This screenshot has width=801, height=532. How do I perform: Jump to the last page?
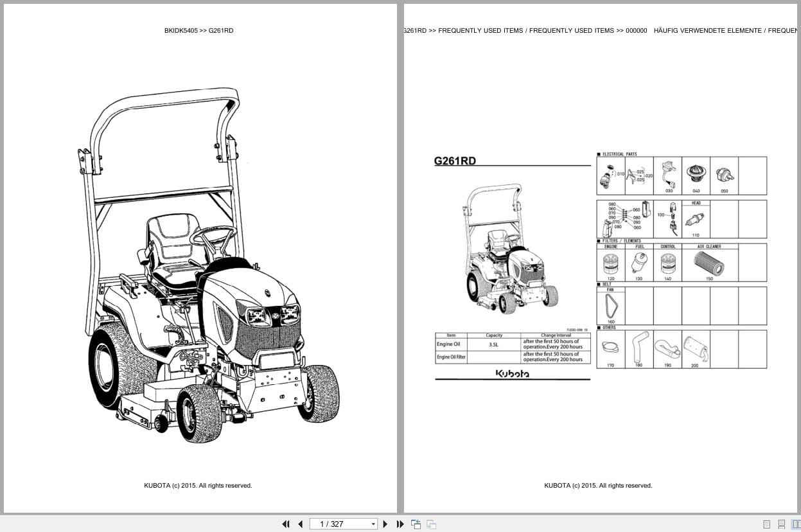(x=400, y=524)
